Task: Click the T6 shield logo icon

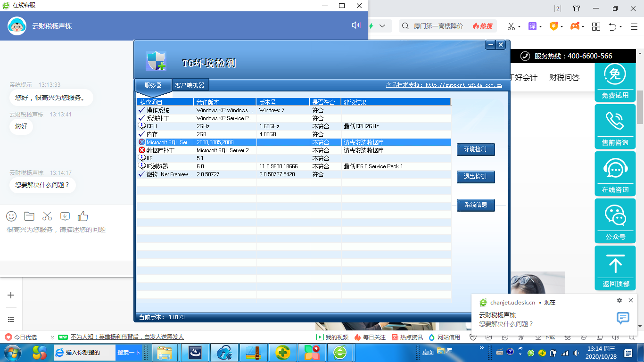Action: 156,61
